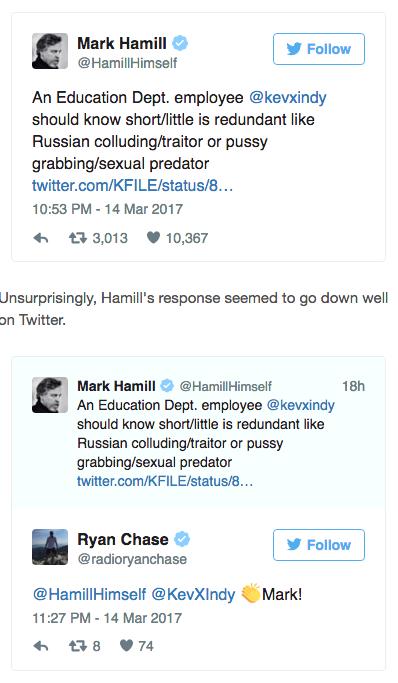Click Ryan Chase's verified badge
This screenshot has height=683, width=398.
(182, 539)
